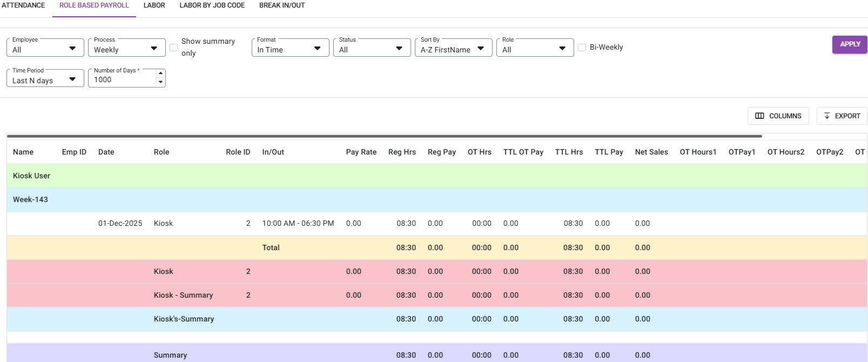Enable Show summary only checkbox
This screenshot has width=868, height=362.
point(174,48)
